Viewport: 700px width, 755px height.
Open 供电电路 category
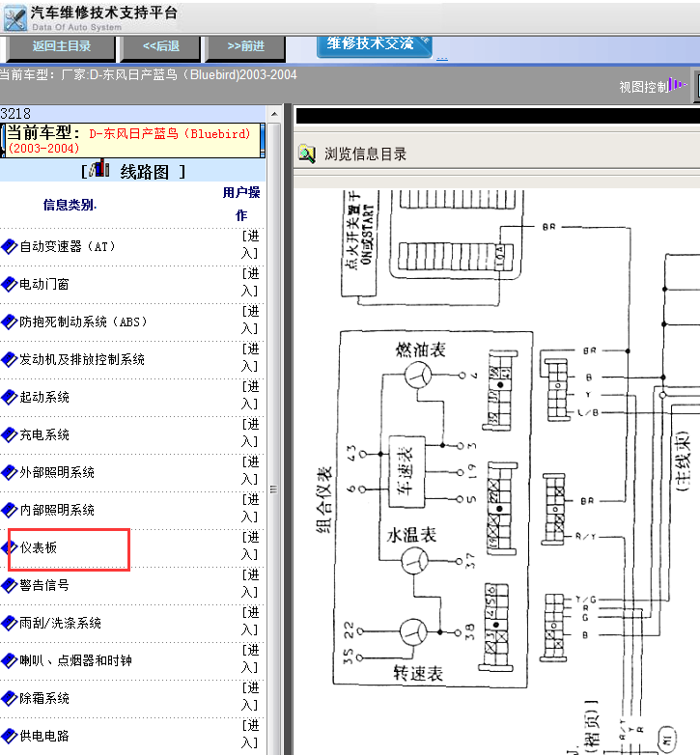(x=43, y=736)
